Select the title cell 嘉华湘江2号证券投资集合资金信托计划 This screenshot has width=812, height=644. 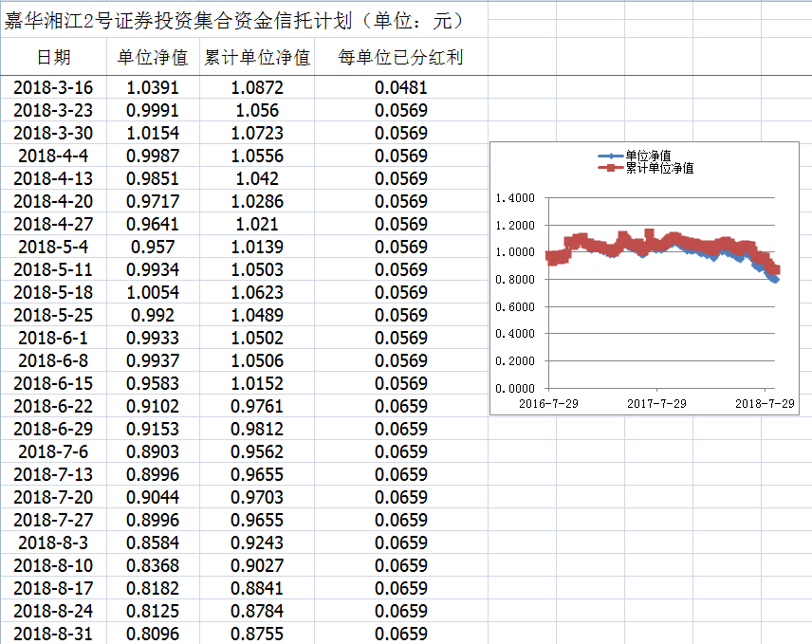(x=244, y=21)
